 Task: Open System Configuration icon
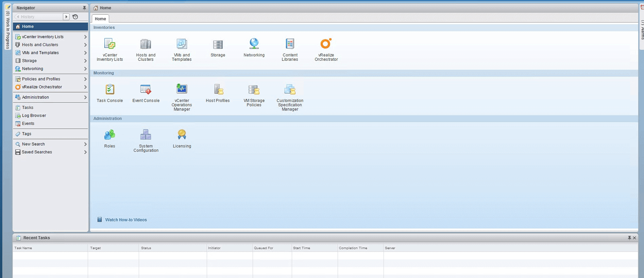(146, 135)
